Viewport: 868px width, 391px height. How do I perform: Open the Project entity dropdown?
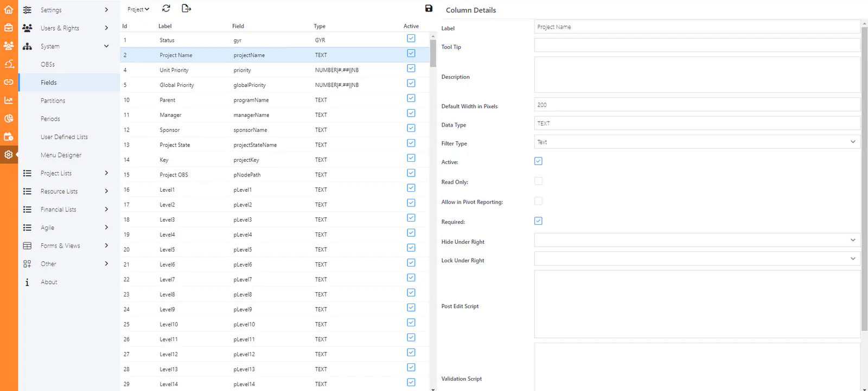[138, 9]
